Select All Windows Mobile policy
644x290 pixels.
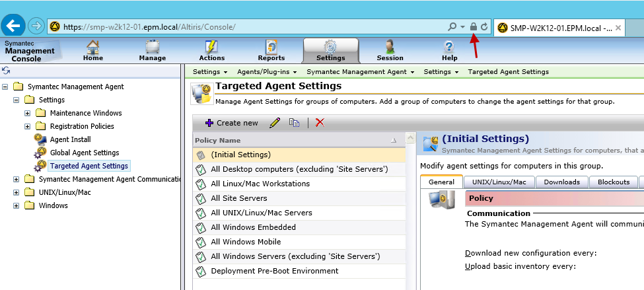coord(299,242)
